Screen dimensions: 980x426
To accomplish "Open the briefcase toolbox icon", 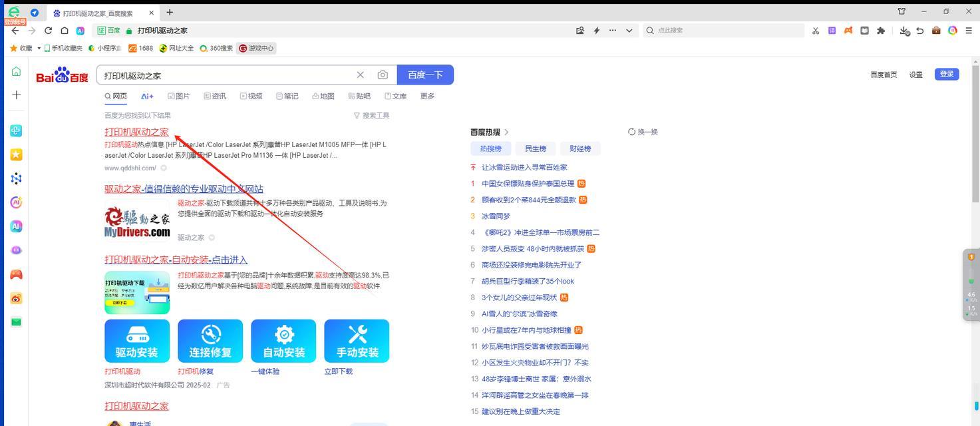I will (x=936, y=31).
